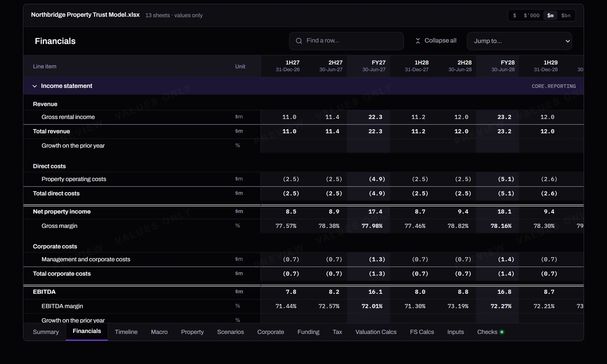Open the Macro sheet tab
The height and width of the screenshot is (364, 607).
coord(159,332)
